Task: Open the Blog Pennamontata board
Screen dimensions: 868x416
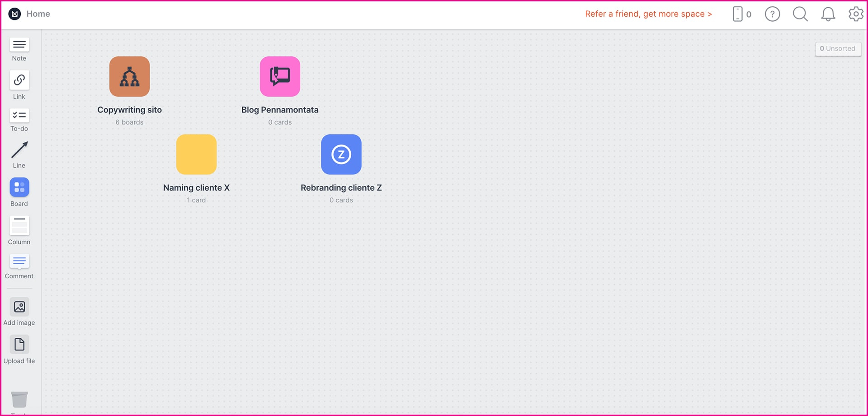Action: coord(280,77)
